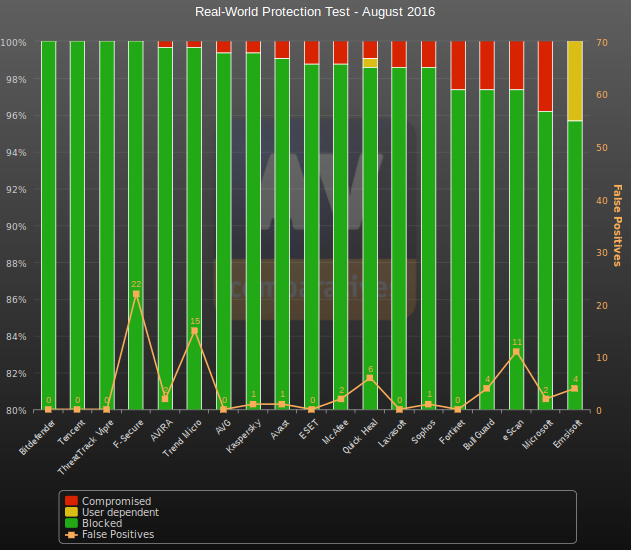This screenshot has height=550, width=631.
Task: Click the Blocked green legend swatch
Action: tap(71, 523)
